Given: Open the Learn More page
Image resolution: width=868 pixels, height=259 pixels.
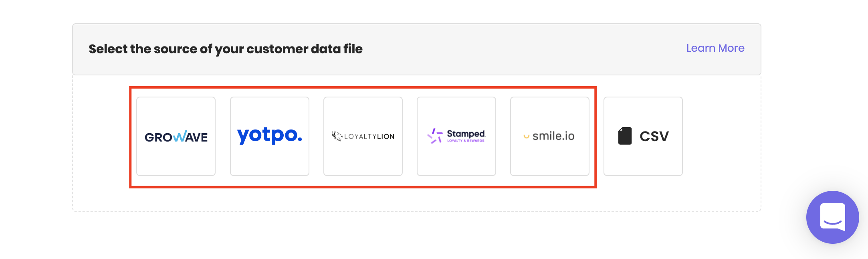Looking at the screenshot, I should [715, 48].
